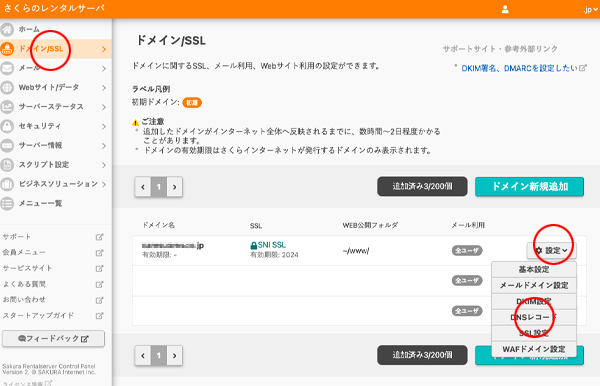The width and height of the screenshot is (600, 386).
Task: Click the ビジネスソリューション briefcase icon
Action: 7,184
